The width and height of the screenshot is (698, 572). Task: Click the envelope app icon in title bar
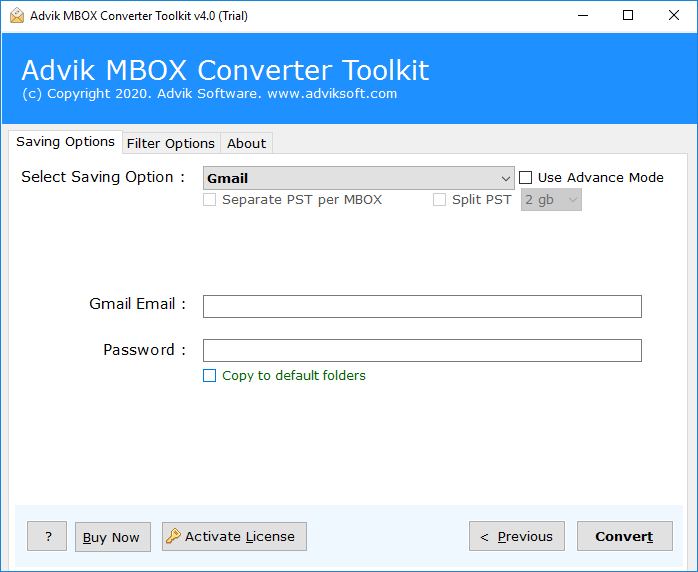tap(17, 16)
